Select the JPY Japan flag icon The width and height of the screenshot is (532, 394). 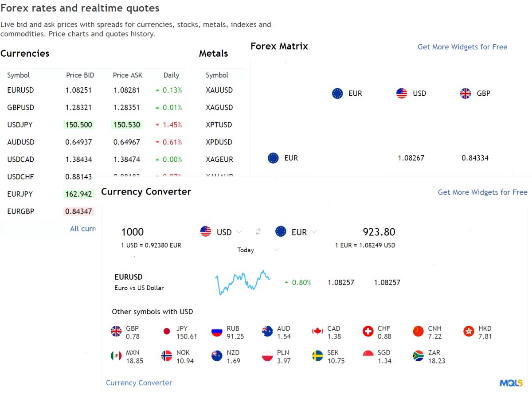click(x=167, y=331)
